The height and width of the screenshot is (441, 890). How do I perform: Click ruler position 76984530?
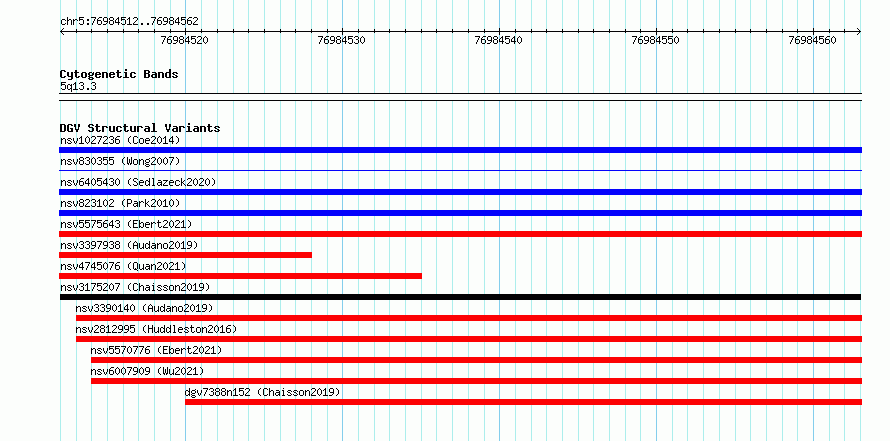click(342, 40)
